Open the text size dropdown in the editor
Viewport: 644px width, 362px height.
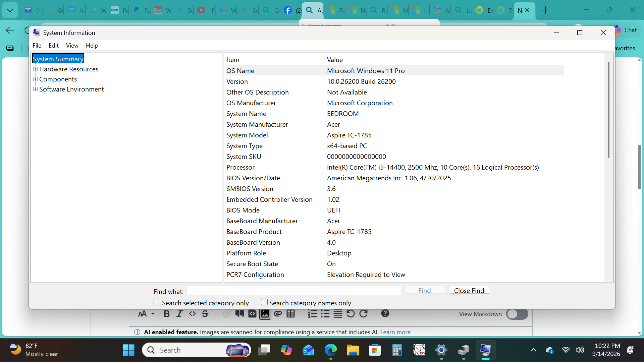pos(146,314)
